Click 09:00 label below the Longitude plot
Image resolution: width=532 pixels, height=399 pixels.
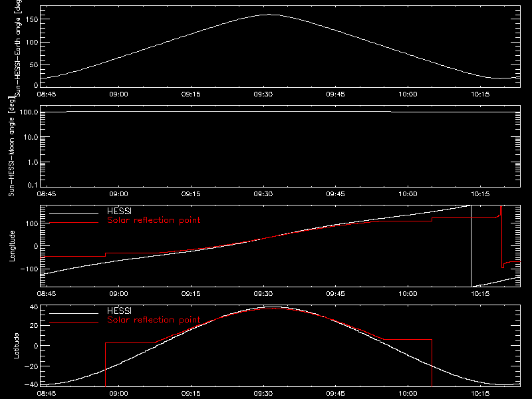point(119,294)
